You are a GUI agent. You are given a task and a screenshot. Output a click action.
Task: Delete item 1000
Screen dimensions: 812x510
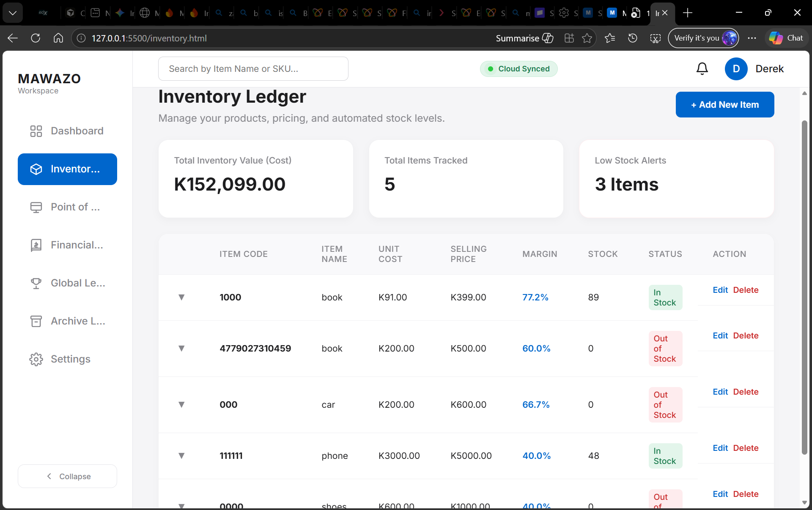[746, 290]
